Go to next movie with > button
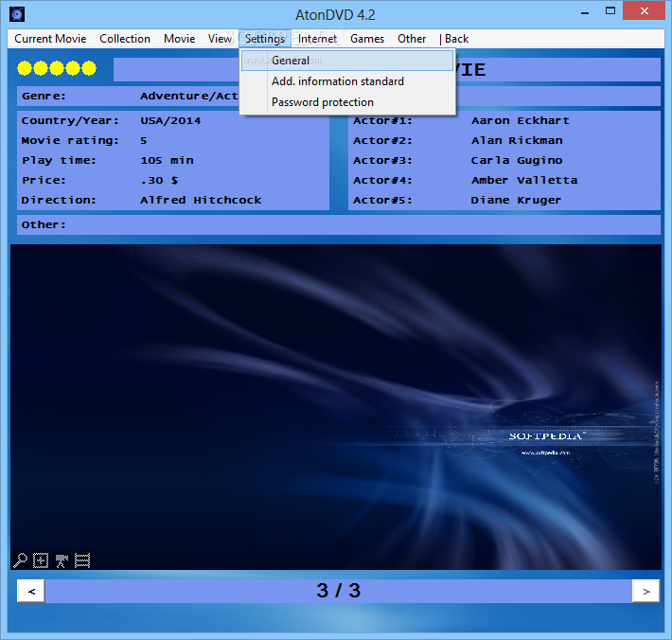672x640 pixels. tap(645, 591)
